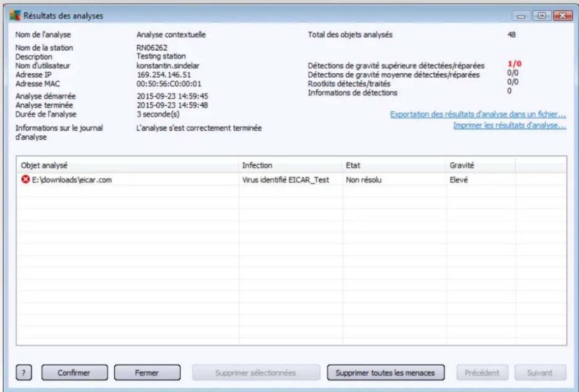Sort by Gravité column header
Image resolution: width=579 pixels, height=392 pixels.
click(x=480, y=165)
